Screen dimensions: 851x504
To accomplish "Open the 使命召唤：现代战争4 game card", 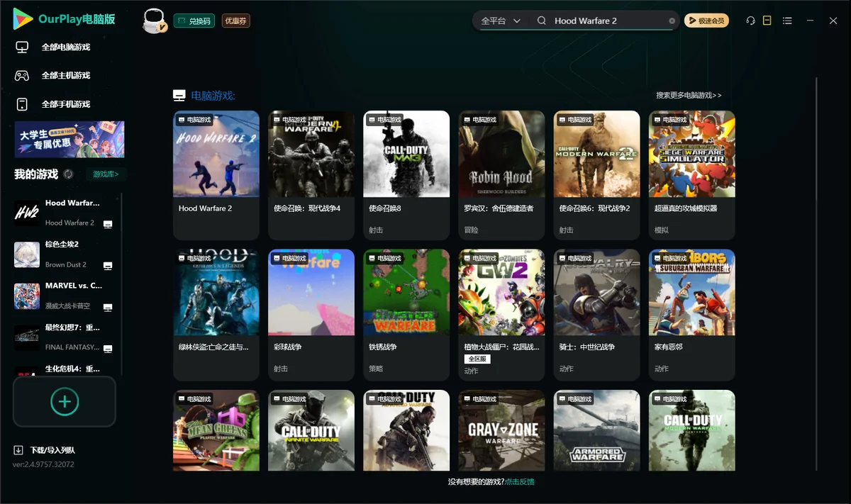I will pos(311,175).
